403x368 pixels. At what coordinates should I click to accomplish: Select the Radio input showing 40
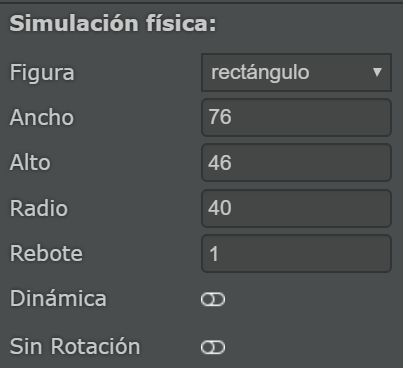296,208
